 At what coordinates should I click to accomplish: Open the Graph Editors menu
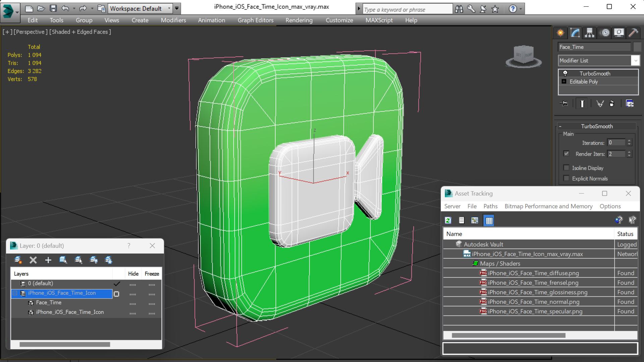pyautogui.click(x=255, y=20)
